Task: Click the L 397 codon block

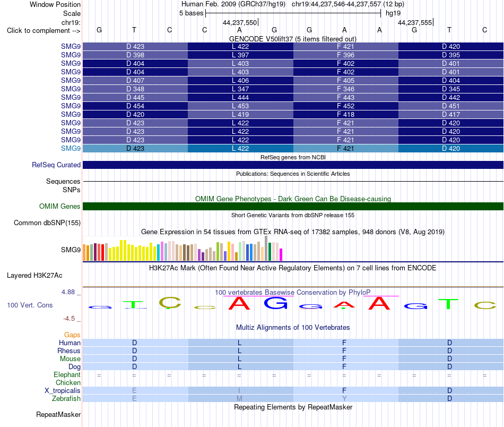Action: point(240,55)
